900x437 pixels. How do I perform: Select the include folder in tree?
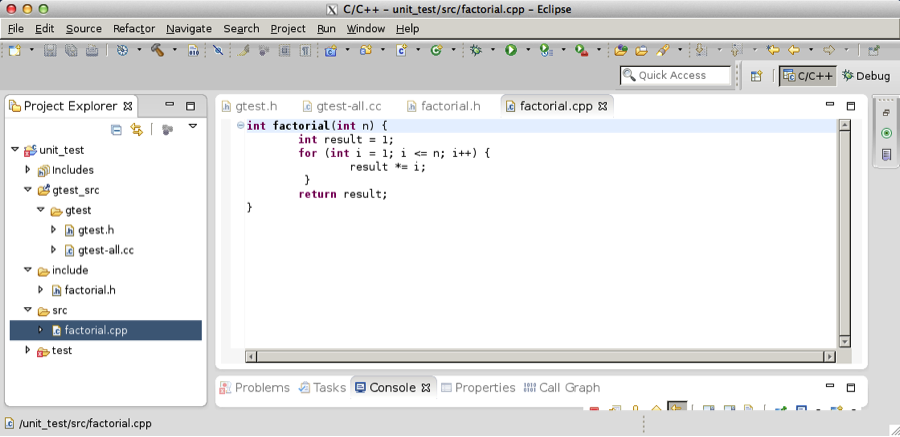coord(70,270)
